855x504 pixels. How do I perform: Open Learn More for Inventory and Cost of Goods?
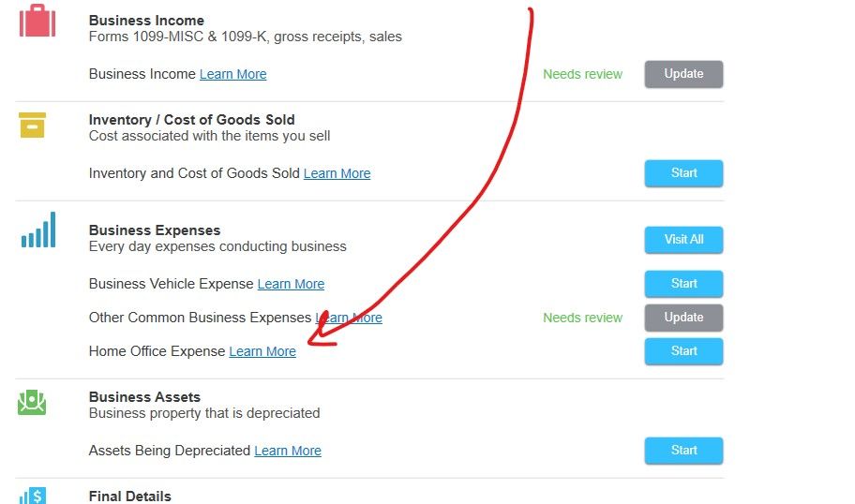tap(337, 173)
